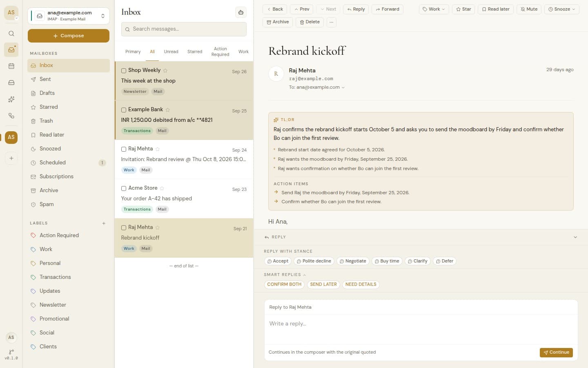Switch to the Starred tab
This screenshot has height=368, width=588.
point(195,52)
